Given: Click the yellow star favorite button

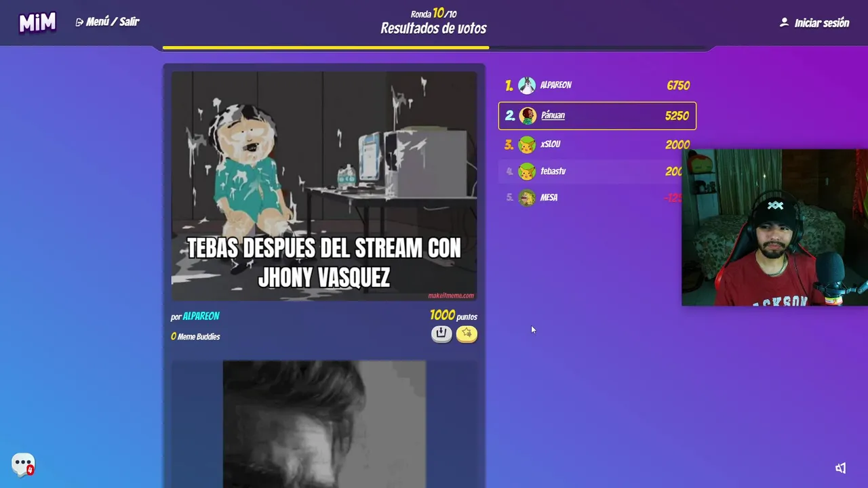Looking at the screenshot, I should click(467, 333).
